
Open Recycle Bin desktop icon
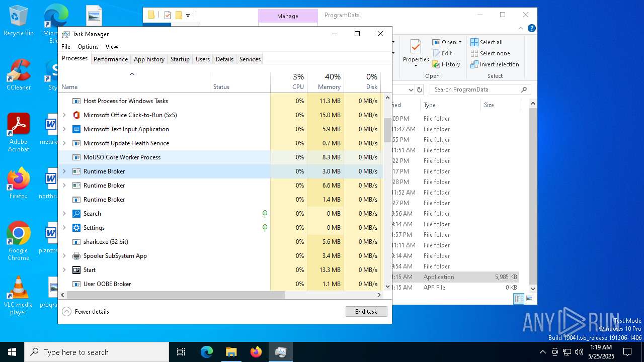coord(19,22)
